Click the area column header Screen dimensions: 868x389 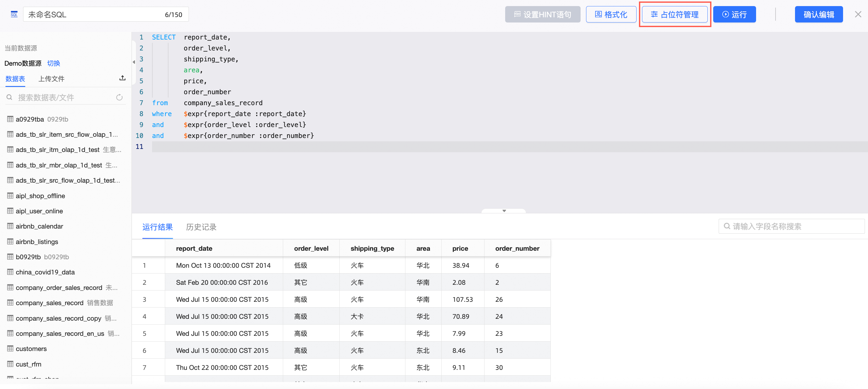[423, 249]
